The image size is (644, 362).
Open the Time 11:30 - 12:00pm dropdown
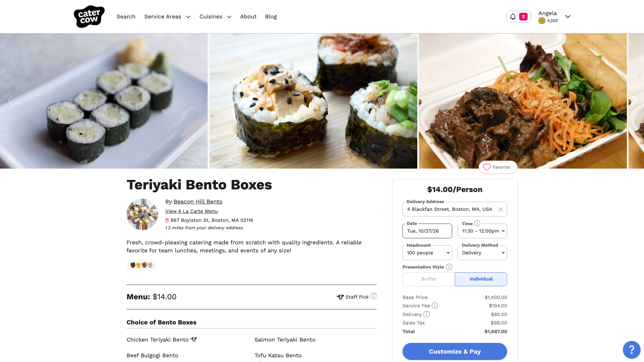click(482, 231)
